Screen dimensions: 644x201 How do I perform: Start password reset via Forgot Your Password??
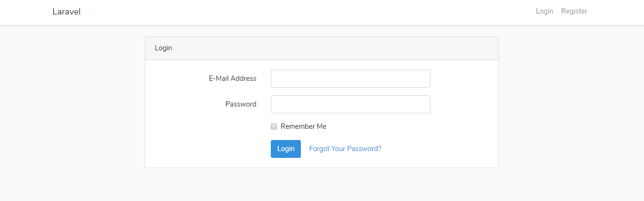click(x=345, y=149)
